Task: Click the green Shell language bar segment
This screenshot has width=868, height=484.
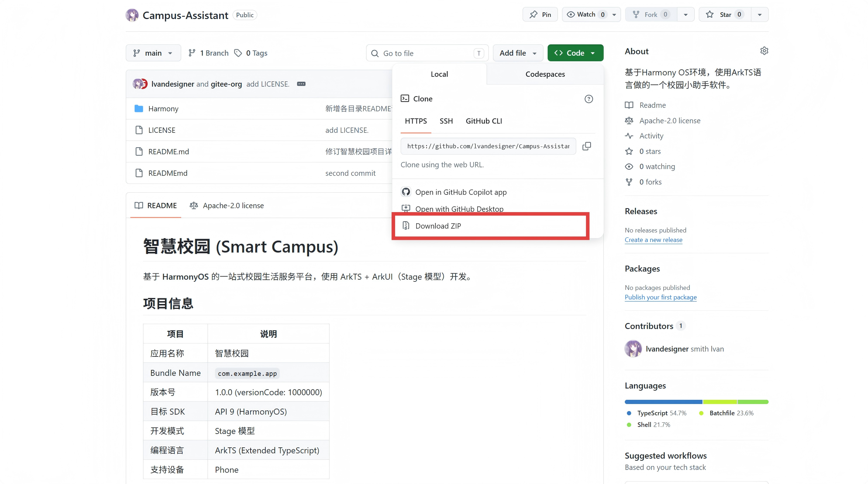Action: [753, 402]
